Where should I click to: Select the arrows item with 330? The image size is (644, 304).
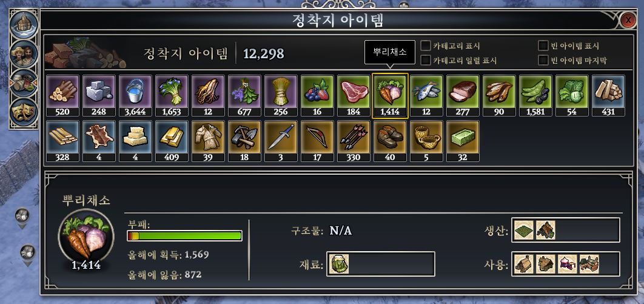(x=354, y=141)
